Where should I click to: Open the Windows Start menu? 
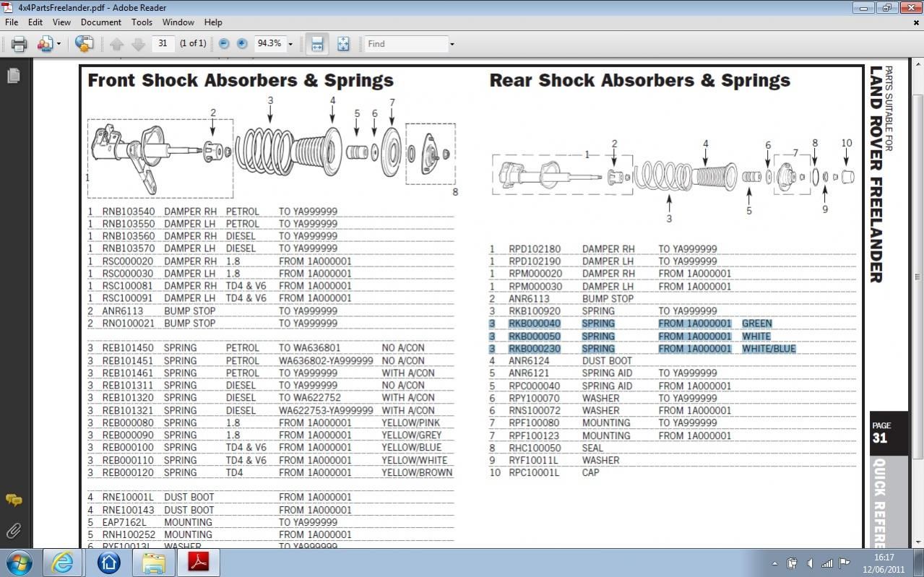click(20, 562)
